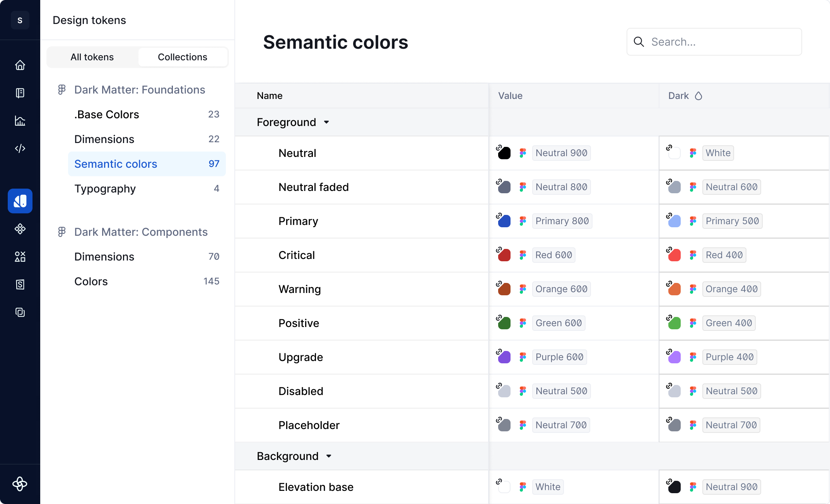Click the dark mode droplet icon in Dark column
This screenshot has height=504, width=830.
click(x=698, y=96)
